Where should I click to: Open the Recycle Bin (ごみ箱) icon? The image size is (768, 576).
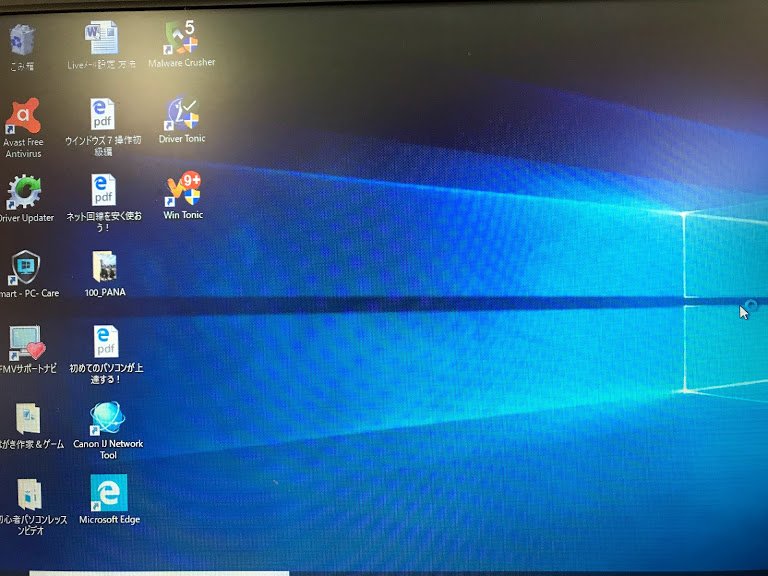click(x=22, y=40)
